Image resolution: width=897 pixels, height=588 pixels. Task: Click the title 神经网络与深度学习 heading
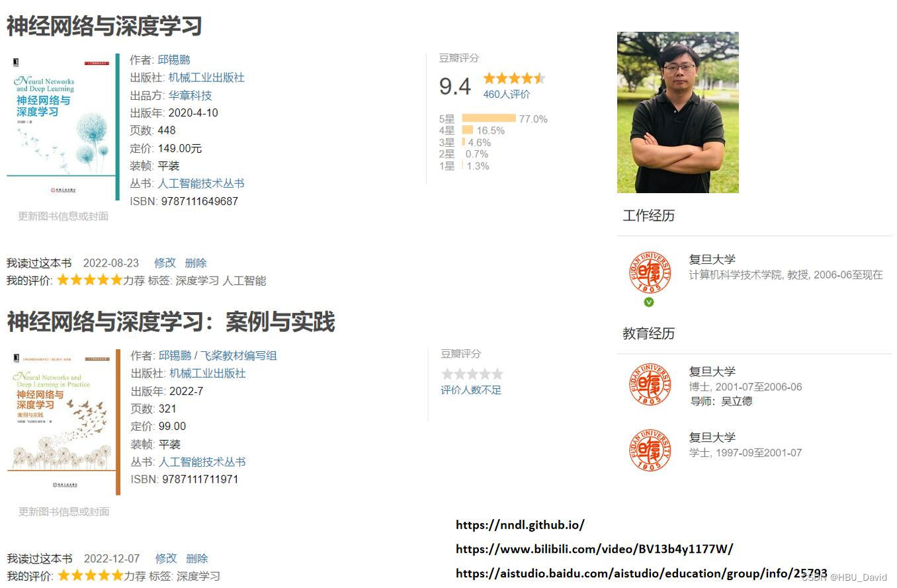coord(104,26)
